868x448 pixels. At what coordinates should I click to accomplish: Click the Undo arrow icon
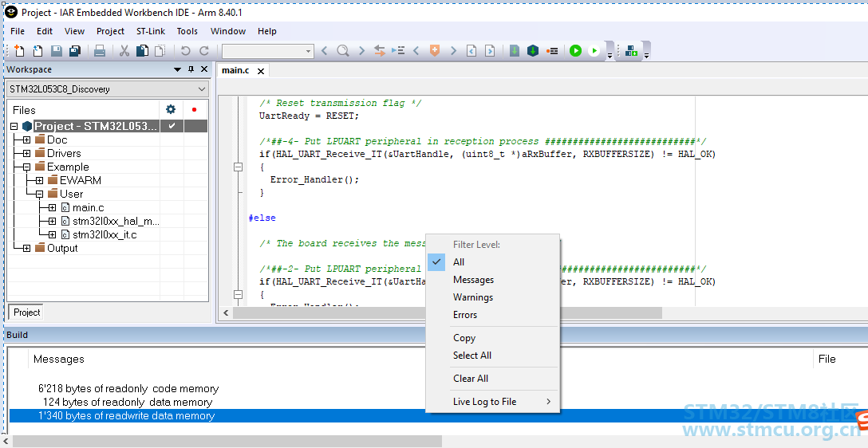185,51
